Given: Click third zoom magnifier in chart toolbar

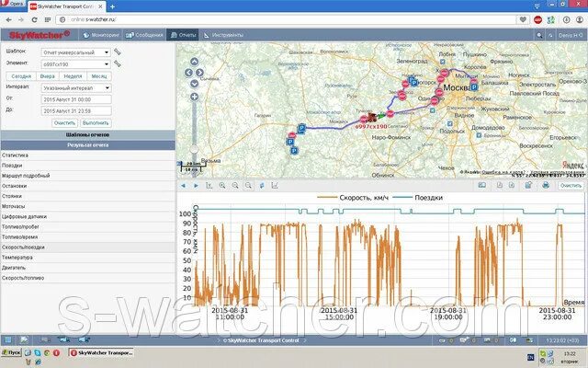Looking at the screenshot, I should point(248,186).
